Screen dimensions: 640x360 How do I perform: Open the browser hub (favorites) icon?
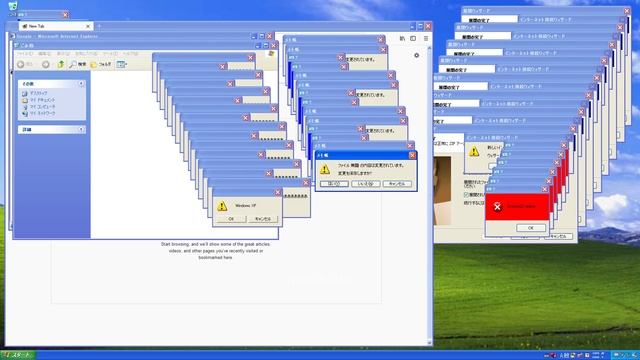pyautogui.click(x=402, y=38)
